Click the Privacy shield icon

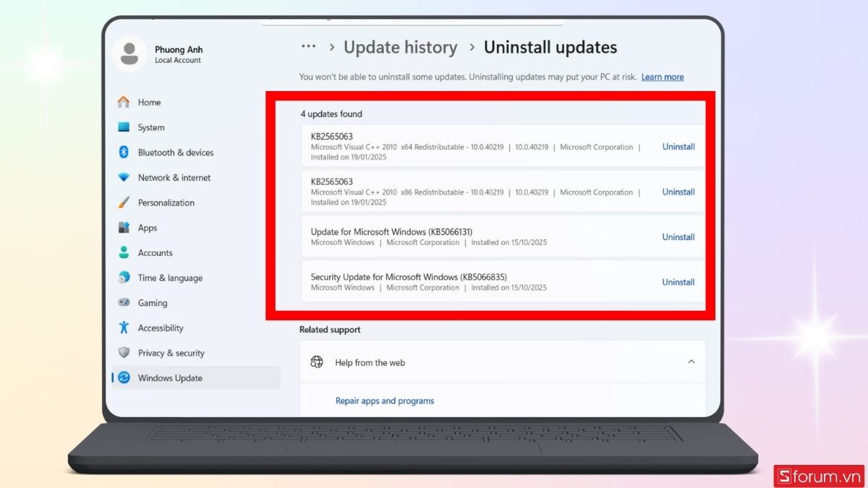pos(124,353)
